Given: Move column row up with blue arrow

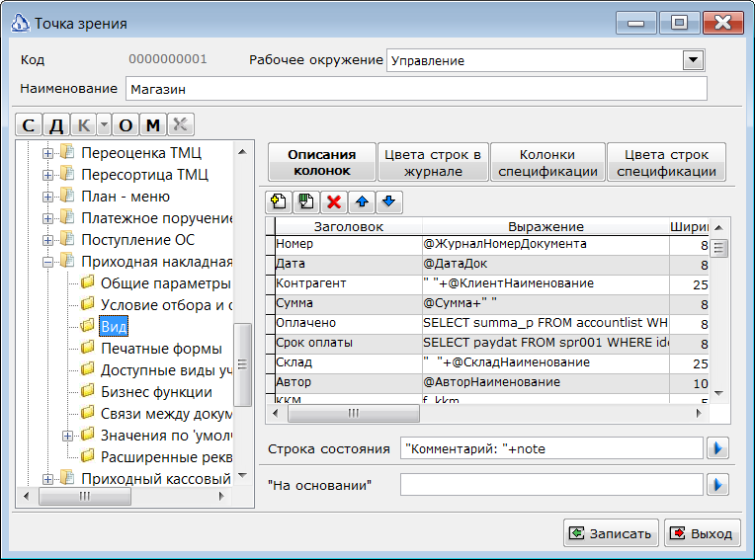Looking at the screenshot, I should click(x=362, y=202).
